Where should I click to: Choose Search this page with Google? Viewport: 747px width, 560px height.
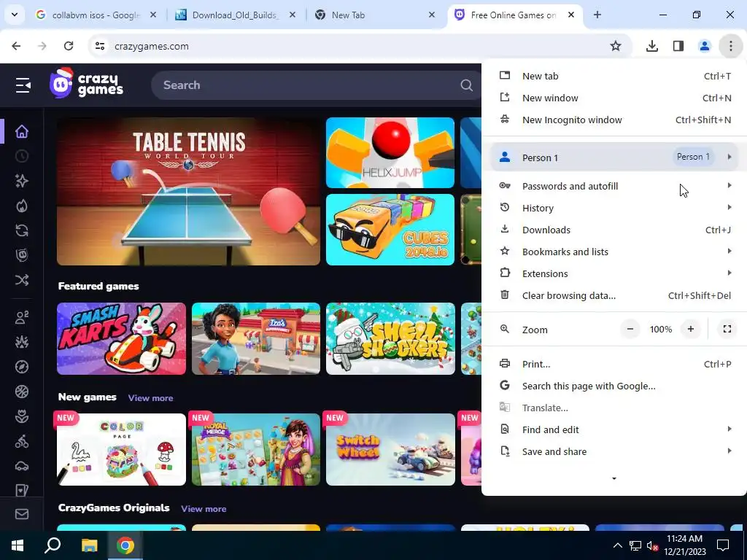[x=614, y=386]
